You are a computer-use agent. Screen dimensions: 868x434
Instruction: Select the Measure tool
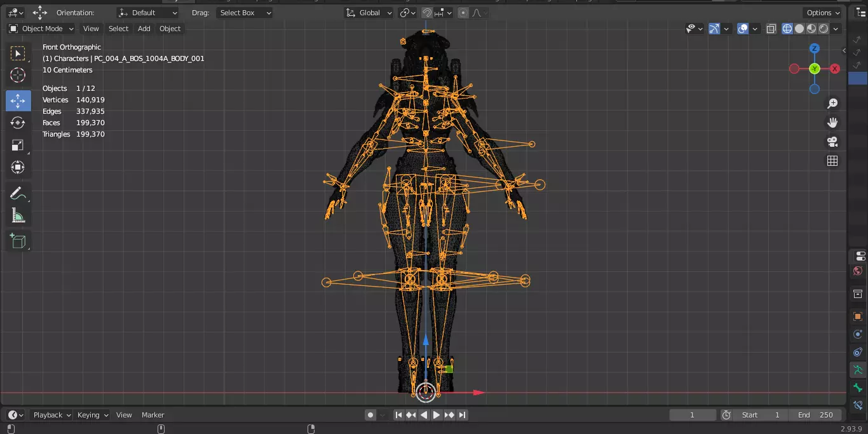click(x=18, y=216)
